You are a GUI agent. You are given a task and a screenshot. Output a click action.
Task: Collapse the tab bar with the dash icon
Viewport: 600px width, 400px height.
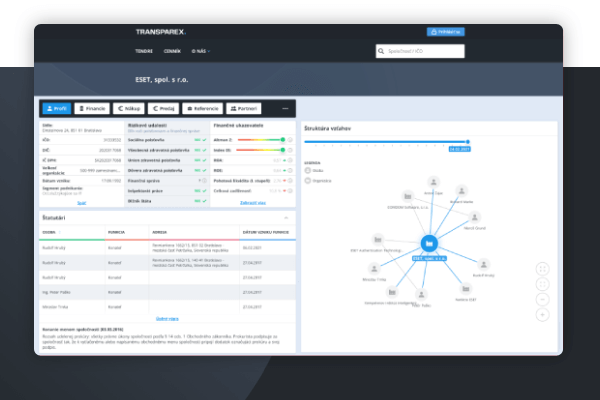[x=285, y=109]
